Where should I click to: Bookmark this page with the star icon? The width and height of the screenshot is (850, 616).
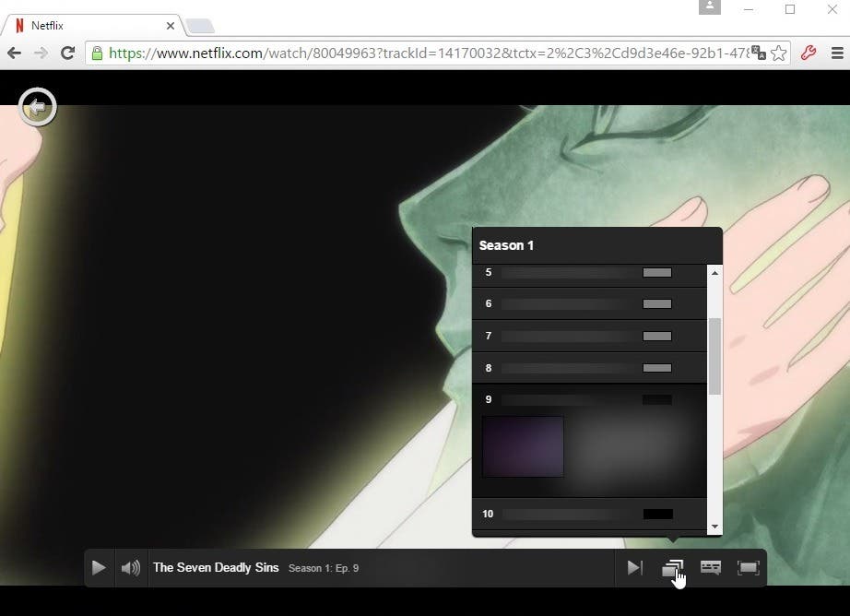point(778,53)
